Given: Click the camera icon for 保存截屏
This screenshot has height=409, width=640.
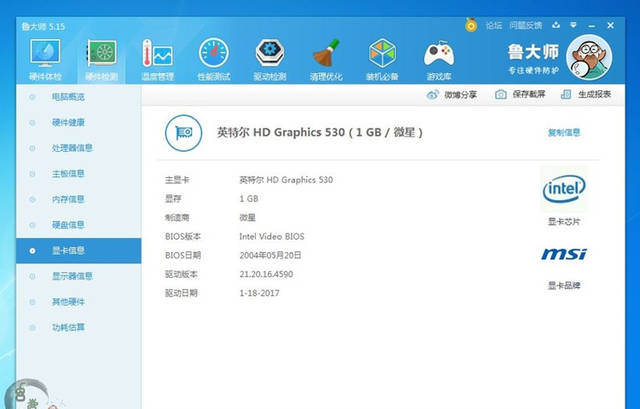Looking at the screenshot, I should tap(501, 95).
